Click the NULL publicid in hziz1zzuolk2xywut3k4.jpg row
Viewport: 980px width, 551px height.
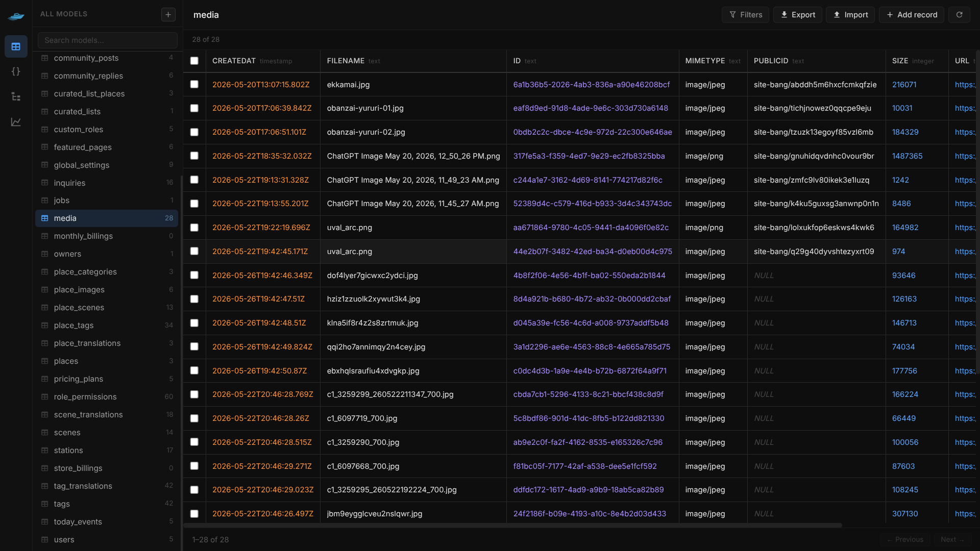tap(764, 299)
